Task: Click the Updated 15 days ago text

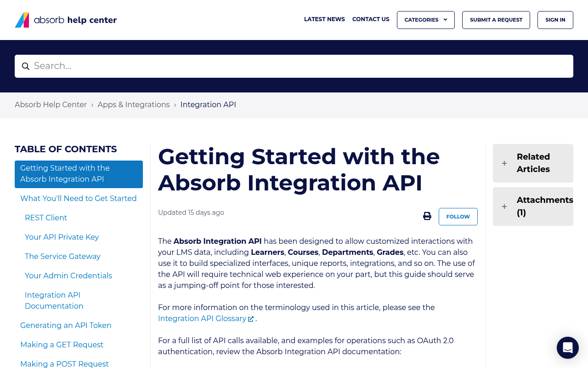Action: pos(191,213)
